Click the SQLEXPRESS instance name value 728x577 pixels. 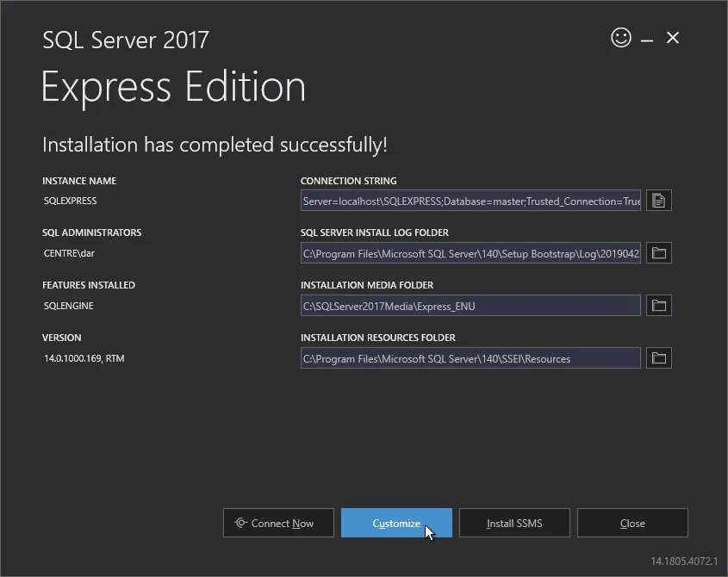click(x=70, y=201)
